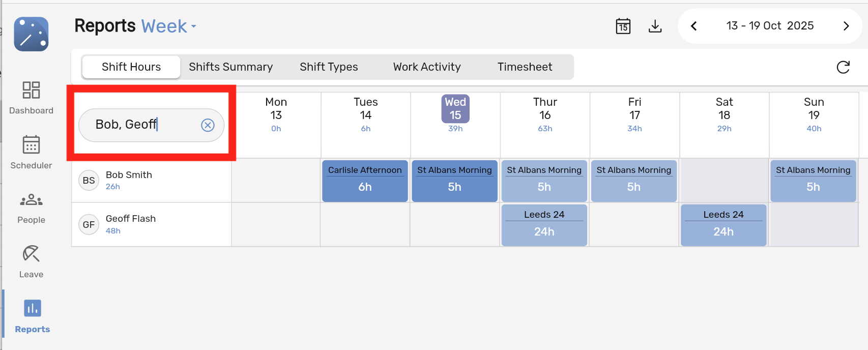This screenshot has height=350, width=868.
Task: Refresh the report data
Action: [x=843, y=67]
